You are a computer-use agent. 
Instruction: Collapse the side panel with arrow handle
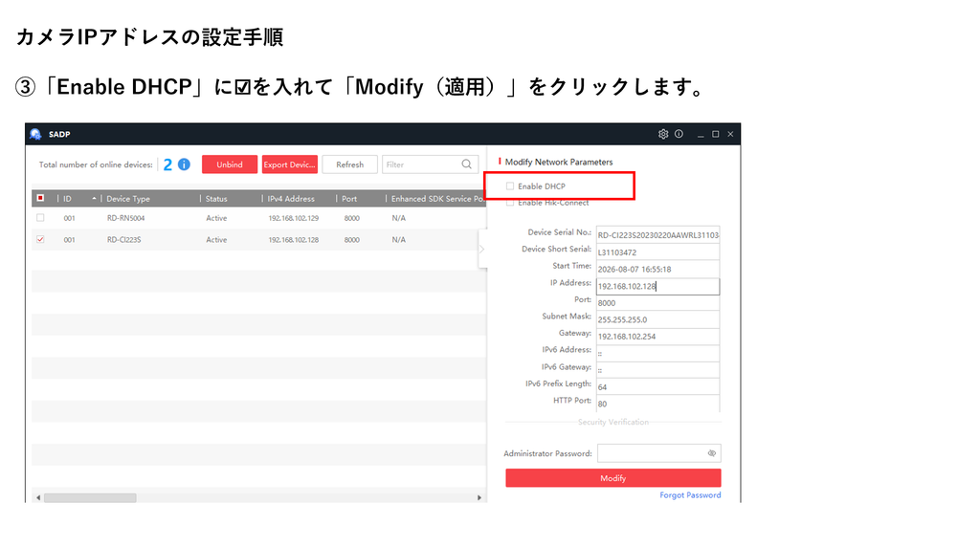(x=482, y=249)
